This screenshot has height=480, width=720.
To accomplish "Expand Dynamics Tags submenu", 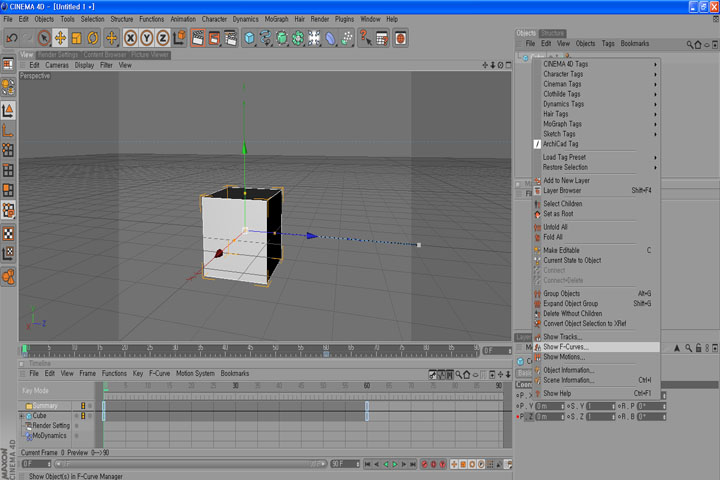I will tap(596, 104).
